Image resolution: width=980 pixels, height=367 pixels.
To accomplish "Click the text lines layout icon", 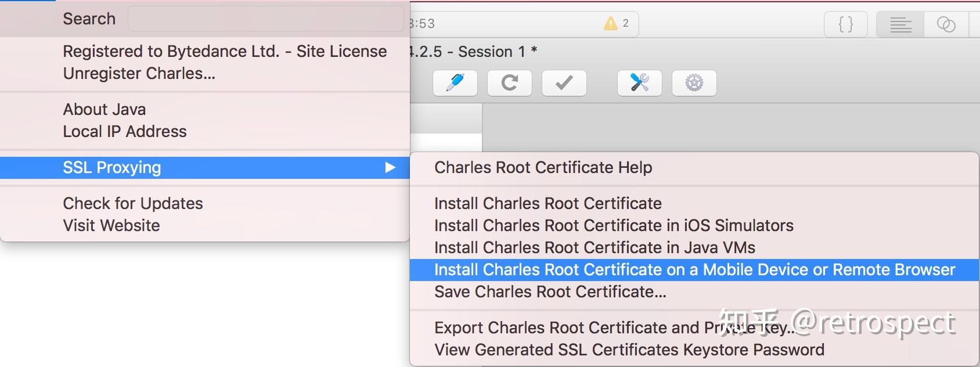I will click(900, 24).
